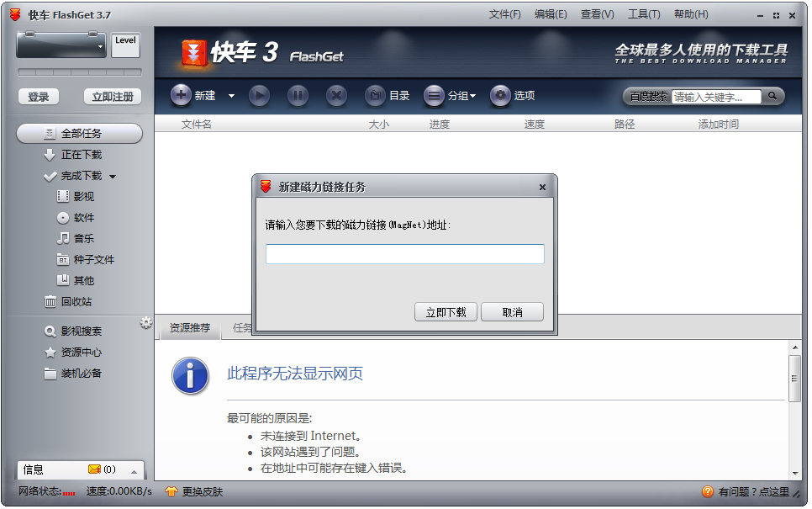This screenshot has width=812, height=509.
Task: Click the magnet link input field
Action: 404,253
